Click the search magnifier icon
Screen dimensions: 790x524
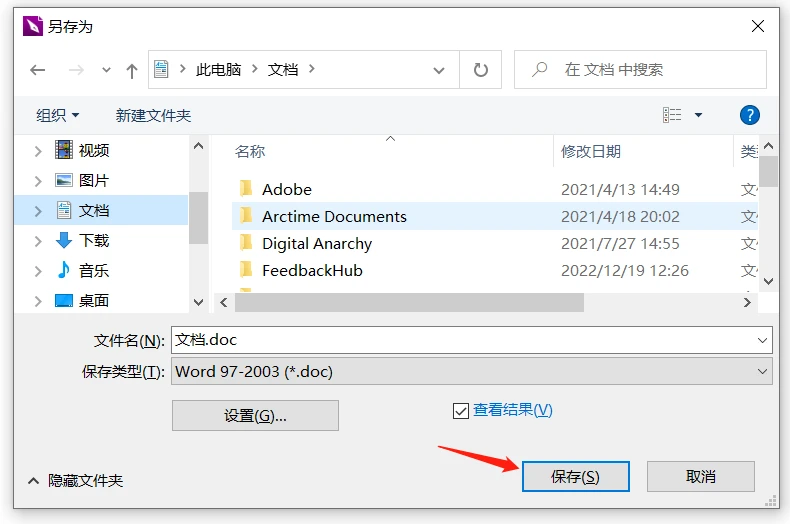[539, 69]
